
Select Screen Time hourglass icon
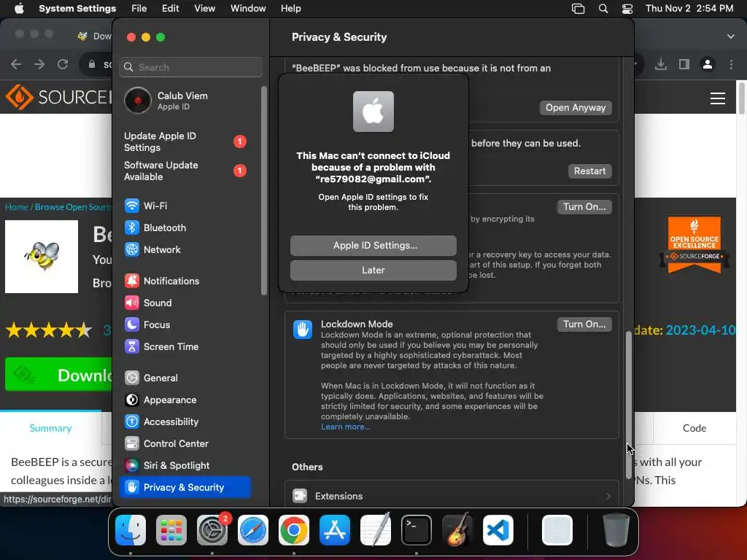pyautogui.click(x=132, y=346)
